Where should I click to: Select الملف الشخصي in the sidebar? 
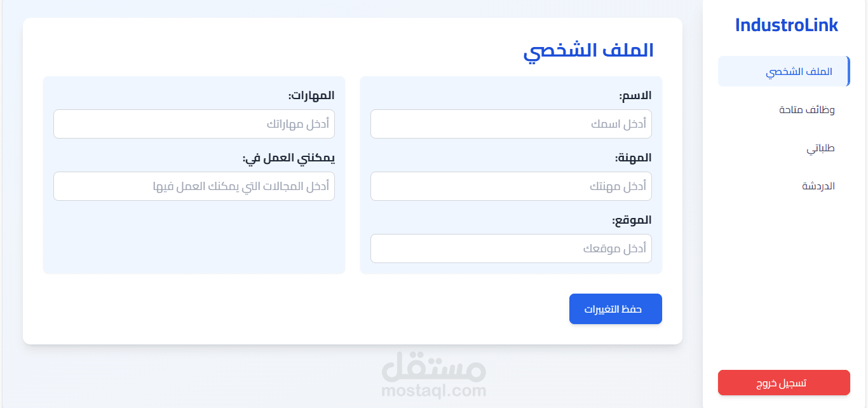tap(783, 71)
